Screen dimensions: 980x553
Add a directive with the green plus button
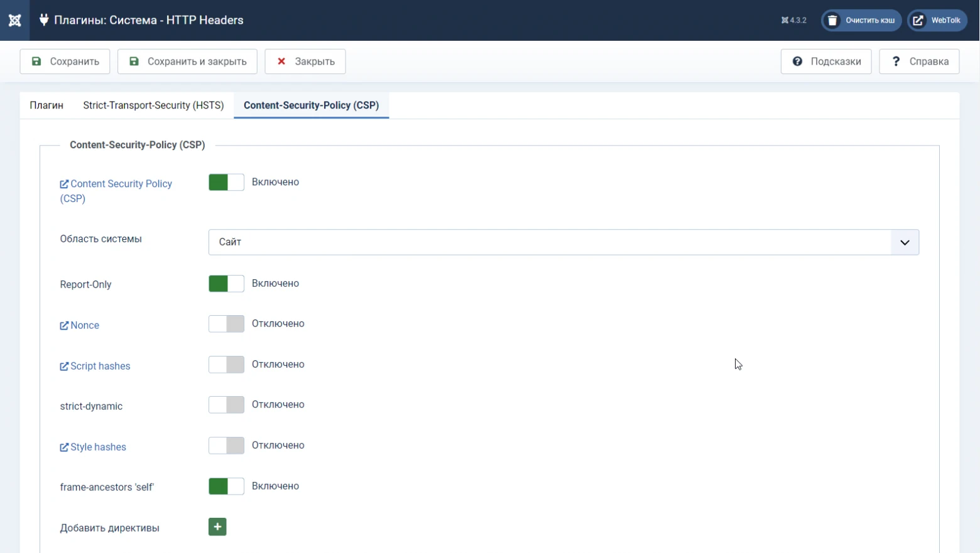click(x=217, y=527)
